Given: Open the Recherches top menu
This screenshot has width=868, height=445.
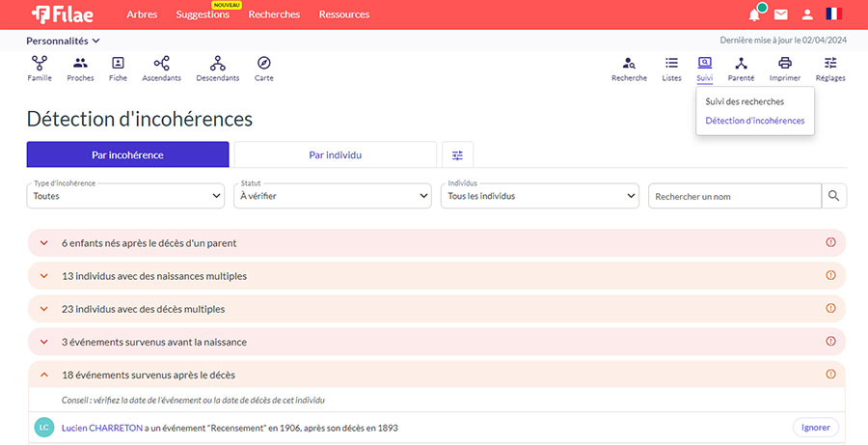Looking at the screenshot, I should click(274, 14).
